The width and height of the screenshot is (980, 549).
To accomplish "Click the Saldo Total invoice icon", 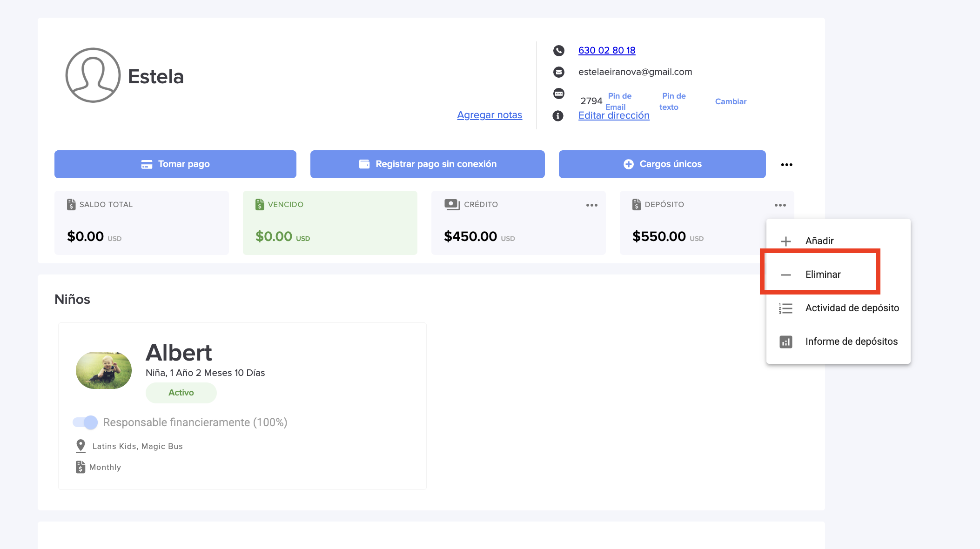I will [71, 204].
